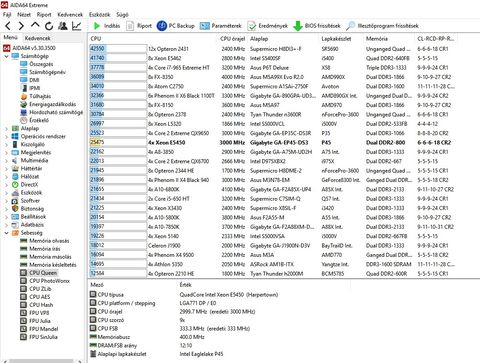Open the Nézet menu
The width and height of the screenshot is (480, 363).
(x=24, y=15)
